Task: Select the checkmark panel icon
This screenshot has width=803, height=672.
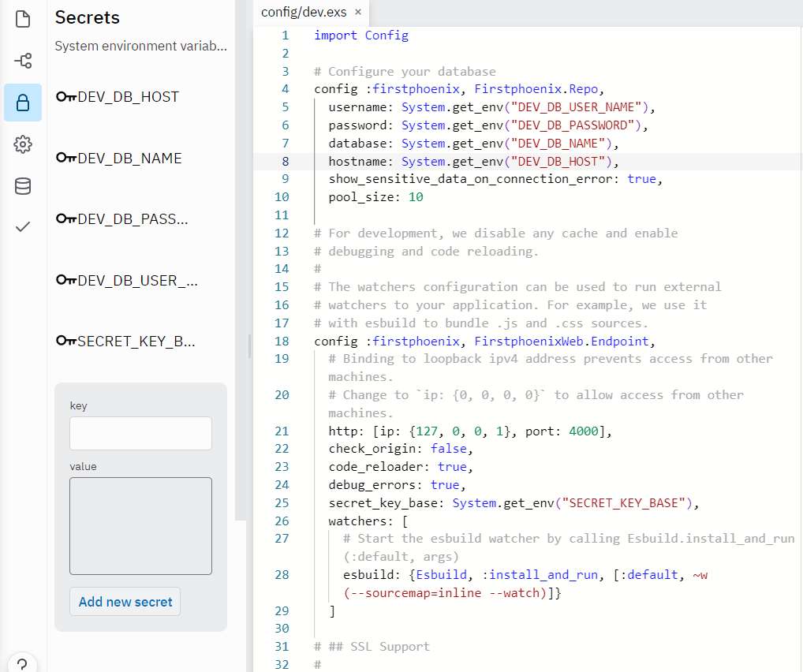Action: tap(22, 228)
